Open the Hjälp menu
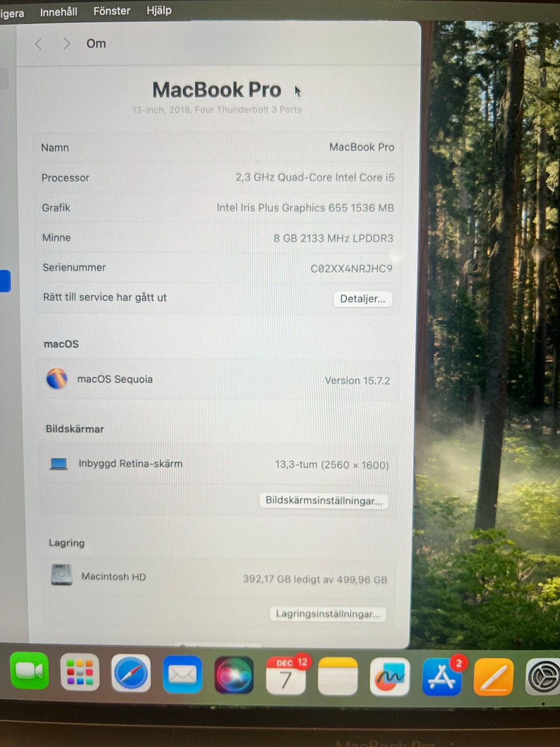This screenshot has width=560, height=747. (159, 11)
